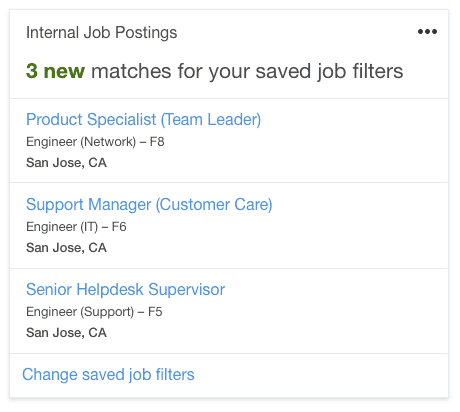The image size is (460, 412).
Task: Open the Senior Helpdesk Supervisor posting
Action: pyautogui.click(x=125, y=289)
